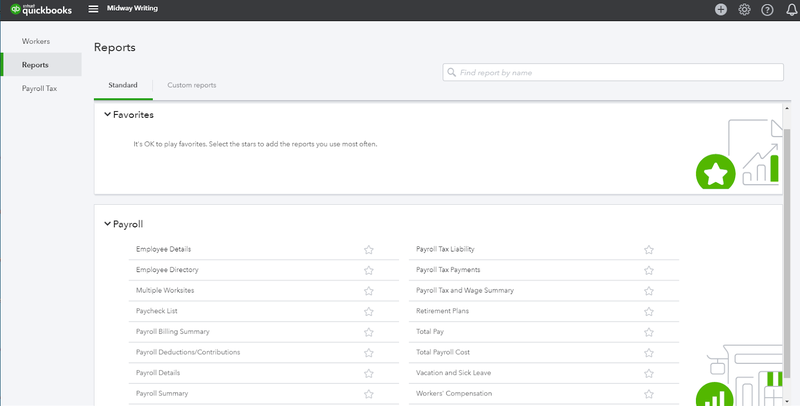Open the Payroll Deductions/Contributions report
800x406 pixels.
click(188, 352)
